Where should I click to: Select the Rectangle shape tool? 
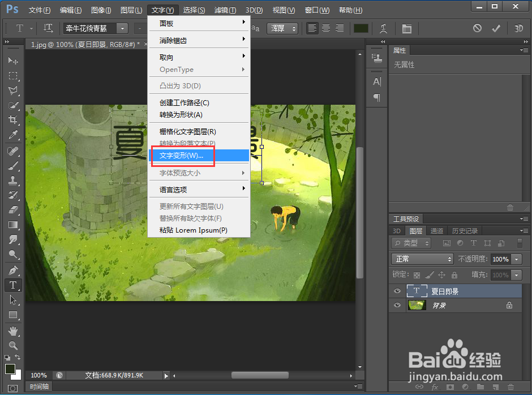coord(13,315)
